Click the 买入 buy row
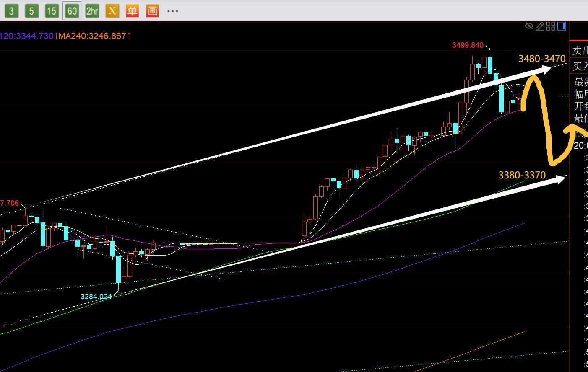This screenshot has height=372, width=588. click(x=580, y=66)
